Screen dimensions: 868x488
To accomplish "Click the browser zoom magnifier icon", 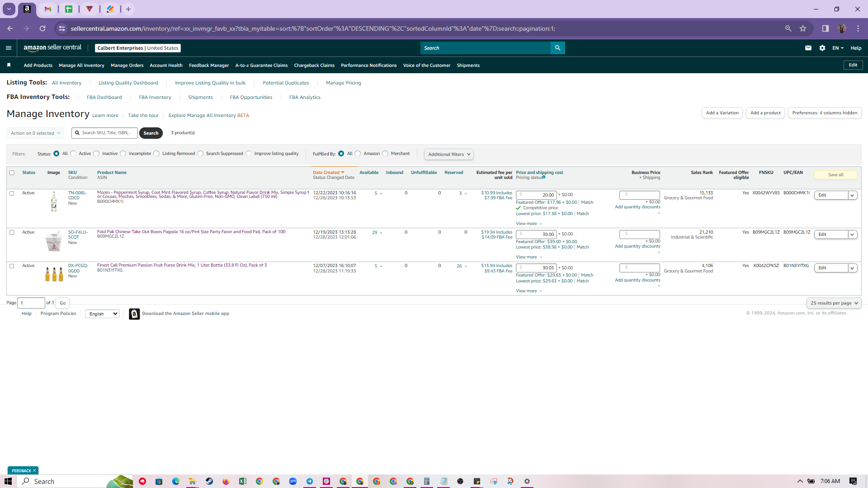I will (788, 28).
